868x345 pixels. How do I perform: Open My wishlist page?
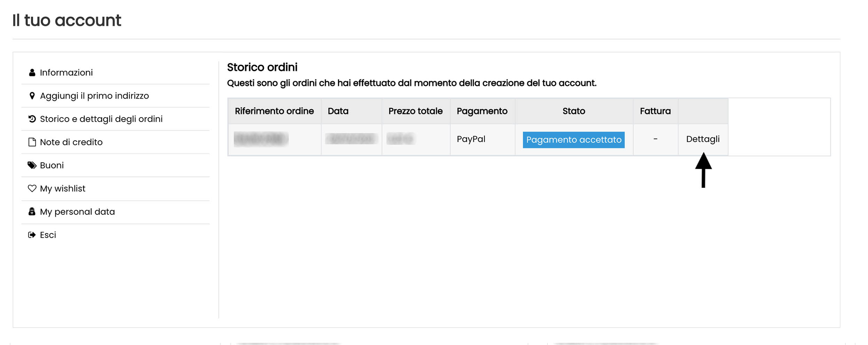pos(63,189)
